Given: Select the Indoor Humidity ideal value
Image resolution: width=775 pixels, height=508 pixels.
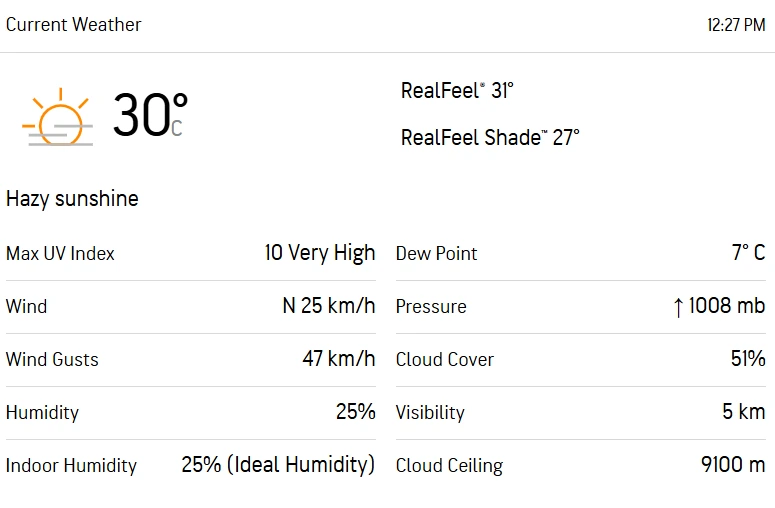Looking at the screenshot, I should pyautogui.click(x=278, y=465).
